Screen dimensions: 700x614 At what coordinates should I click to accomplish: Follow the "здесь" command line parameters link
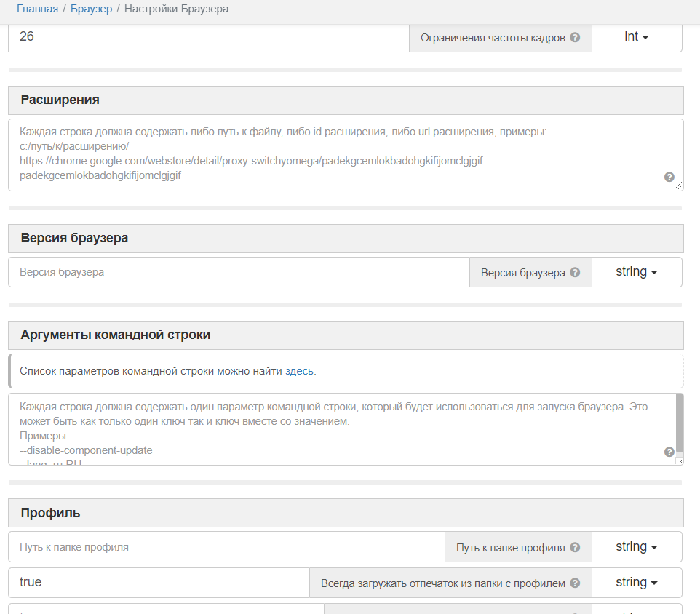click(x=299, y=371)
